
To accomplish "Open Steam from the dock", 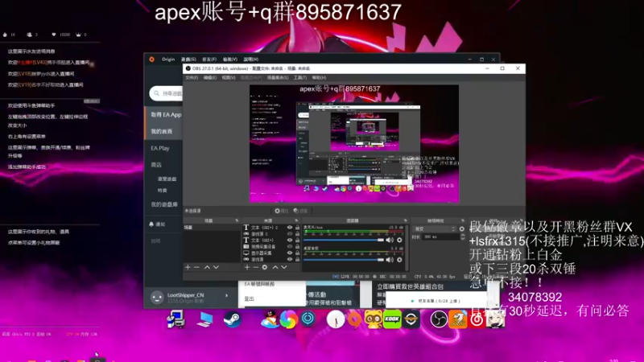I will pyautogui.click(x=232, y=319).
